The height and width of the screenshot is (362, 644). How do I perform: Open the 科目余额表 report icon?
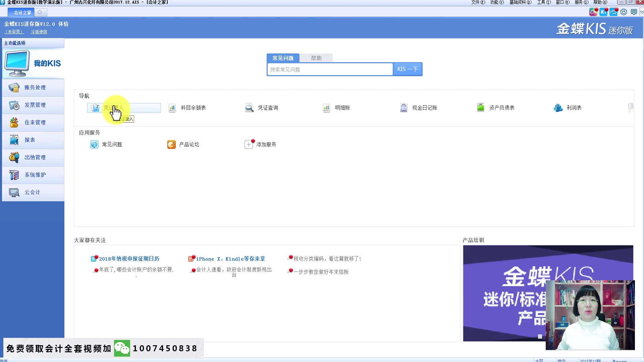click(x=172, y=108)
